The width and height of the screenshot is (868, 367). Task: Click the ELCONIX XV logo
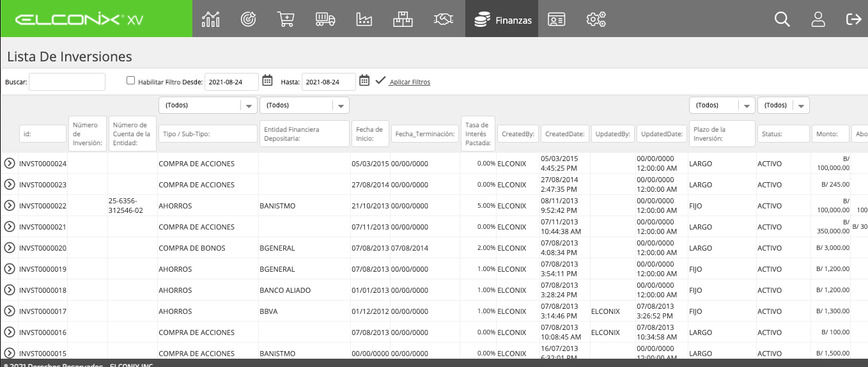(x=79, y=19)
